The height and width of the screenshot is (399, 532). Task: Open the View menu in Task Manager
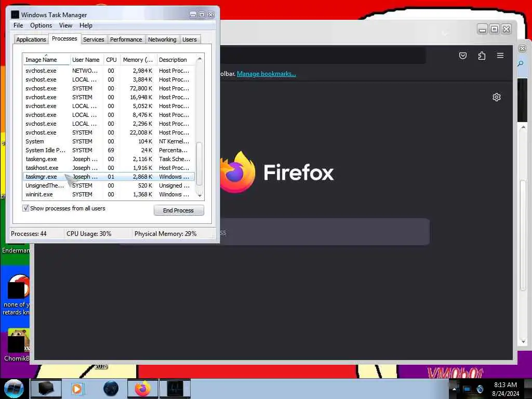point(65,25)
